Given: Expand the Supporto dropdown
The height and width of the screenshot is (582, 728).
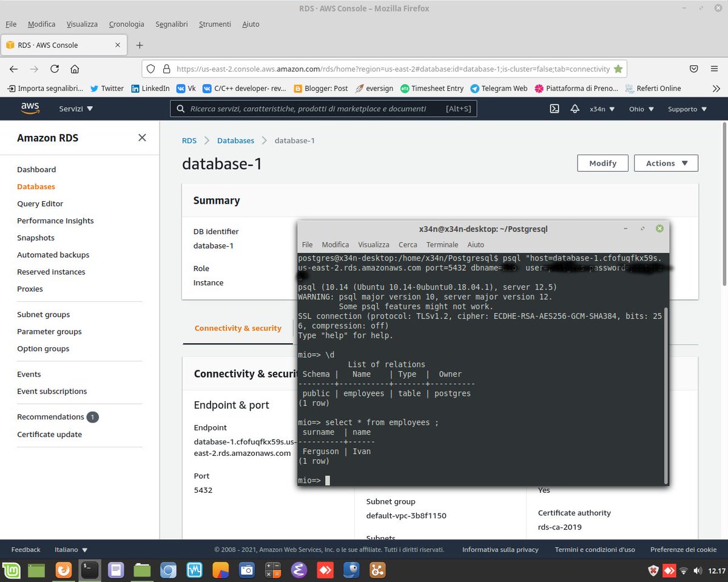Looking at the screenshot, I should click(687, 109).
